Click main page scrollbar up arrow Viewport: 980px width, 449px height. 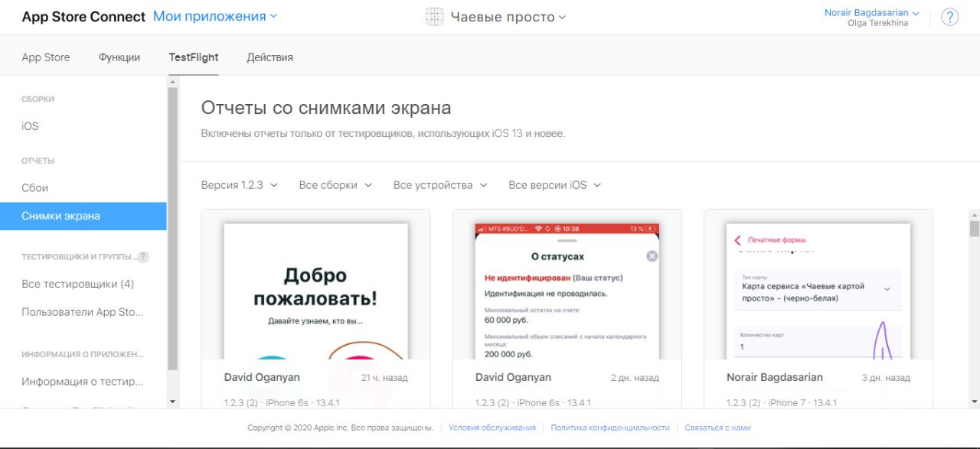click(974, 214)
